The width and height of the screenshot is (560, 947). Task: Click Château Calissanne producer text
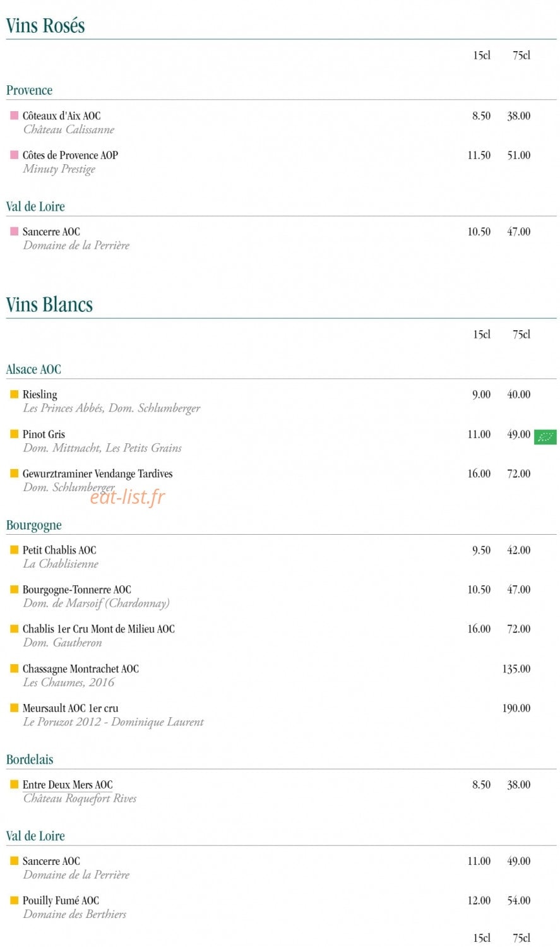tap(69, 129)
